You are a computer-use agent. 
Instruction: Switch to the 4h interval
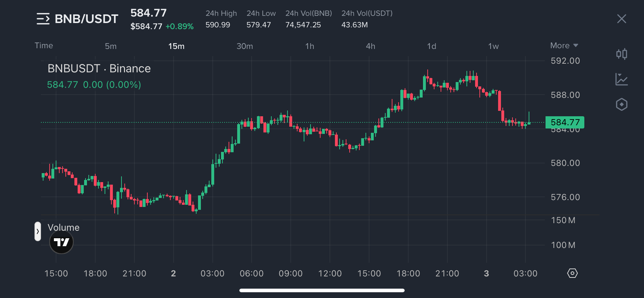point(371,46)
